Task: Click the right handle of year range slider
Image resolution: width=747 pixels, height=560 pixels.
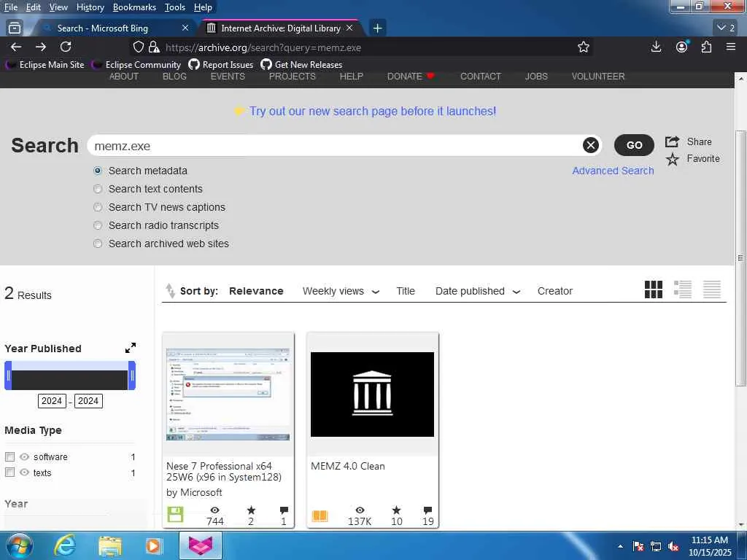Action: point(132,376)
